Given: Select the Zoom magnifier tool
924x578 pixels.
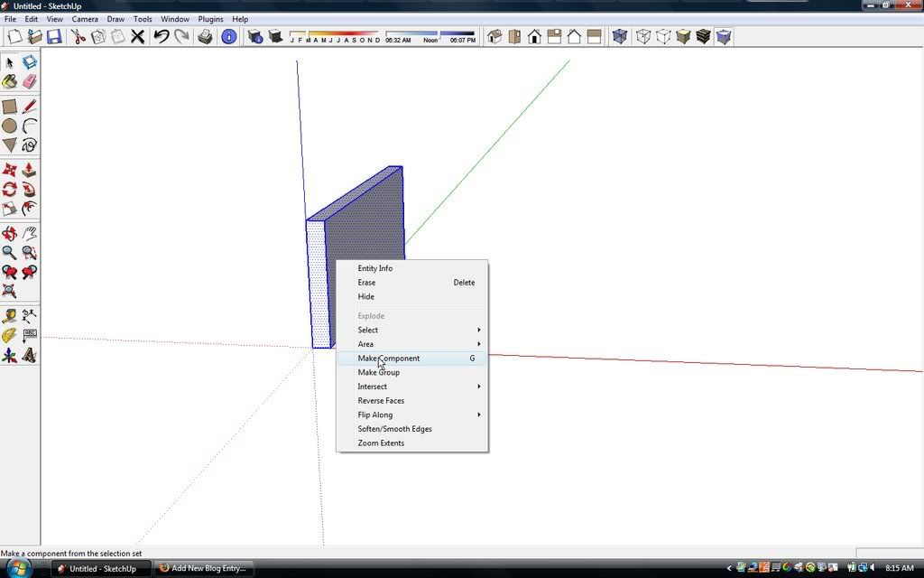Looking at the screenshot, I should 9,253.
